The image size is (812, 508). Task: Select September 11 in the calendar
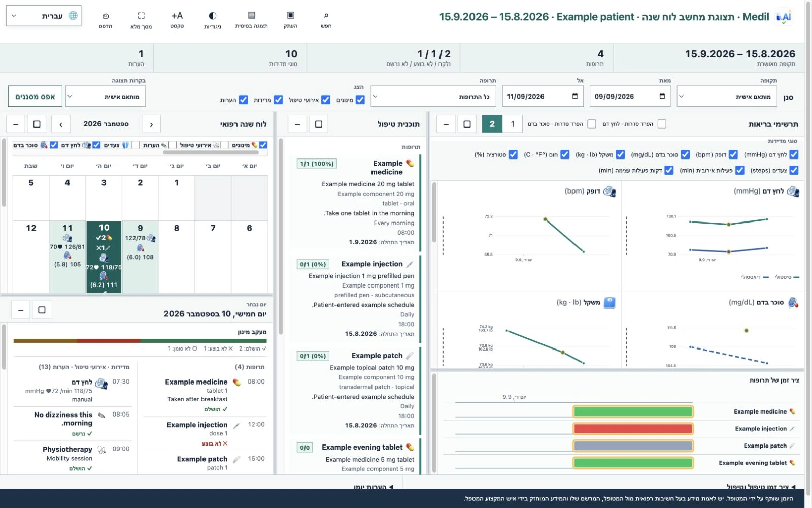67,257
